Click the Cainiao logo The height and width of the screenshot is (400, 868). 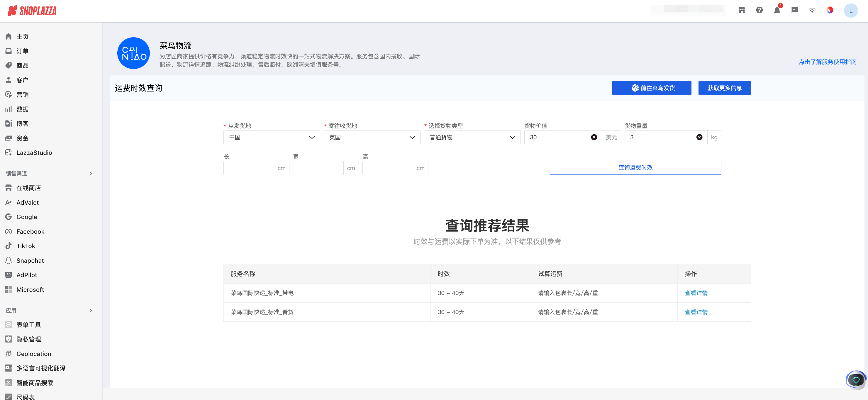pos(133,53)
